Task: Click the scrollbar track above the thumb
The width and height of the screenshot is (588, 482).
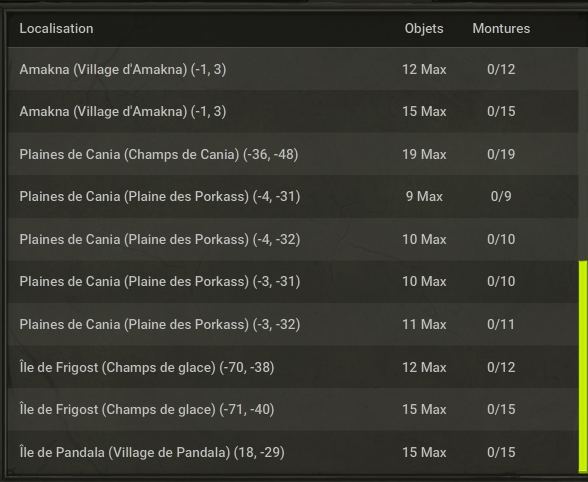Action: pyautogui.click(x=583, y=154)
